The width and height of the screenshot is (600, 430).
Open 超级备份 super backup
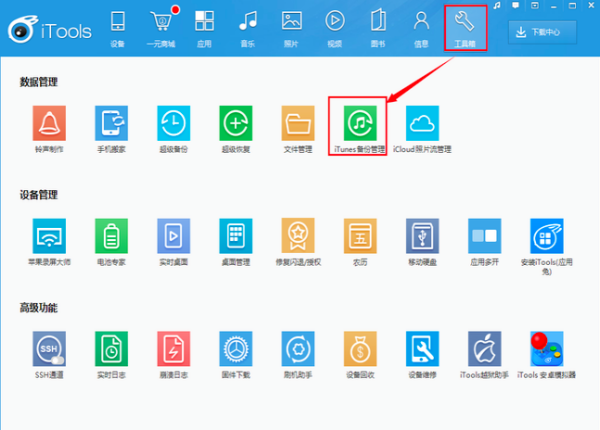(x=173, y=123)
